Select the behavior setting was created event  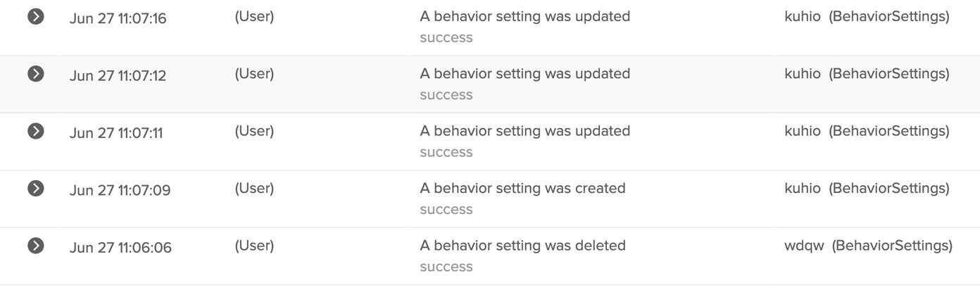click(x=522, y=188)
